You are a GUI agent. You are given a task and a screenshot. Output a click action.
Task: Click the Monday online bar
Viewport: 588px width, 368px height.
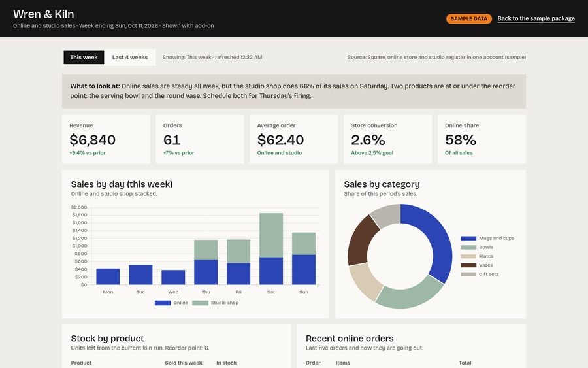108,276
